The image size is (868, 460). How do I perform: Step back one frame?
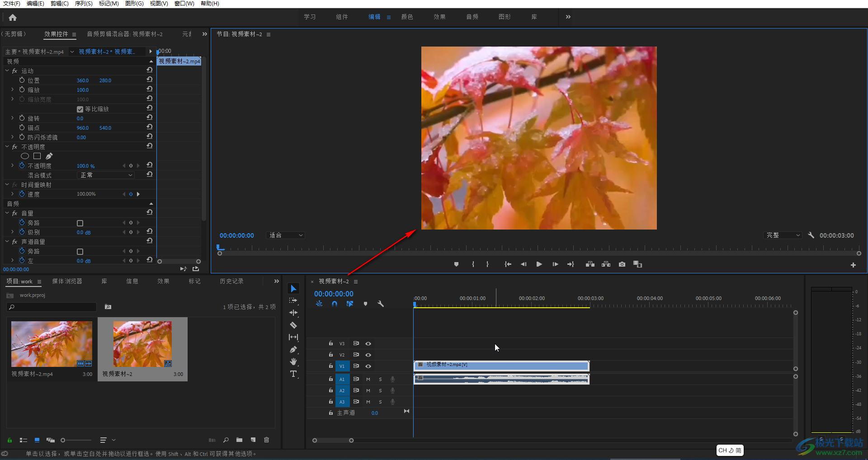point(524,264)
